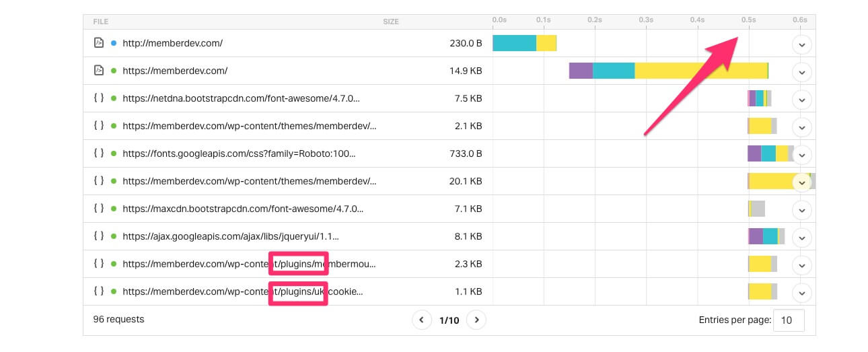The width and height of the screenshot is (868, 352).
Task: Click the https://memberdev.com/ URL
Action: 175,71
